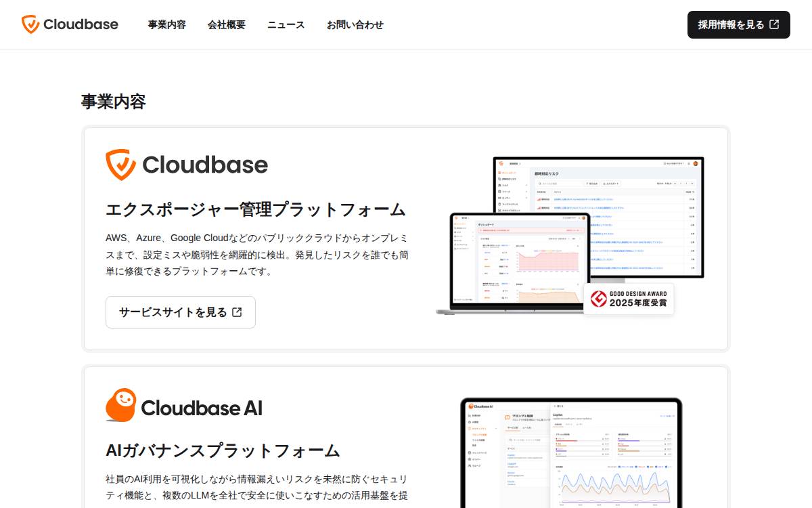This screenshot has height=508, width=812.
Task: Click the orange Cloudbase shield logo in card
Action: tap(120, 165)
